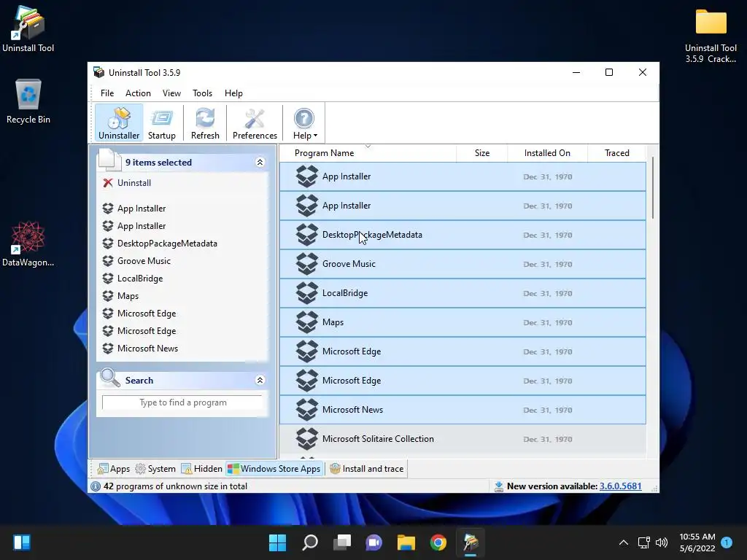Select 'Groove Music' text in the main list
Image resolution: width=747 pixels, height=560 pixels.
[x=349, y=264]
